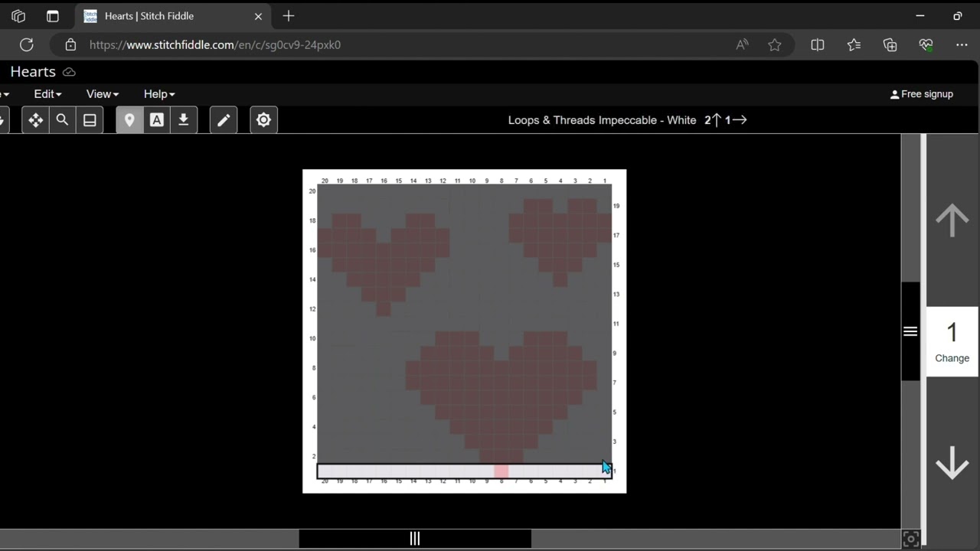Viewport: 980px width, 551px height.
Task: Open the gear settings icon
Action: tap(263, 120)
